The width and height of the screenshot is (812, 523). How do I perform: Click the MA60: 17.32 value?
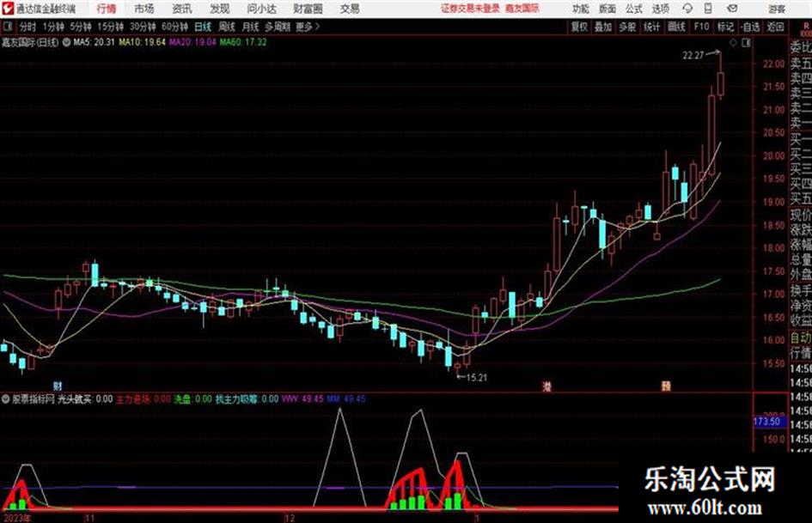click(x=243, y=42)
